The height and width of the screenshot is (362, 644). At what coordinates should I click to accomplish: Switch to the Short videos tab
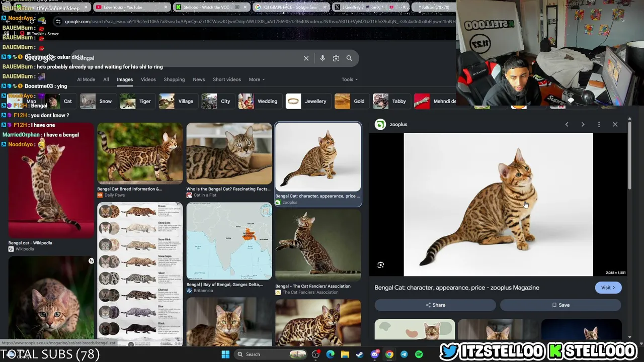(x=227, y=79)
